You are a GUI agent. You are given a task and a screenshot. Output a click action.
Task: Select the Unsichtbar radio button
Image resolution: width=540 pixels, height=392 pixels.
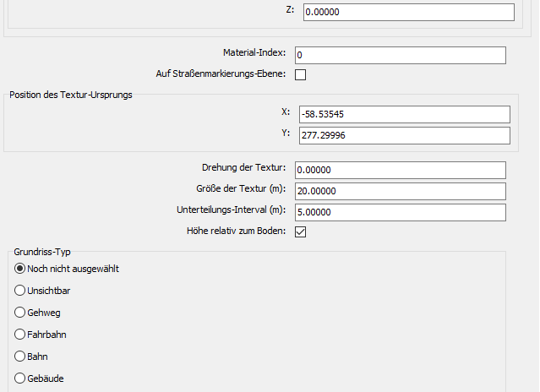[x=21, y=291]
